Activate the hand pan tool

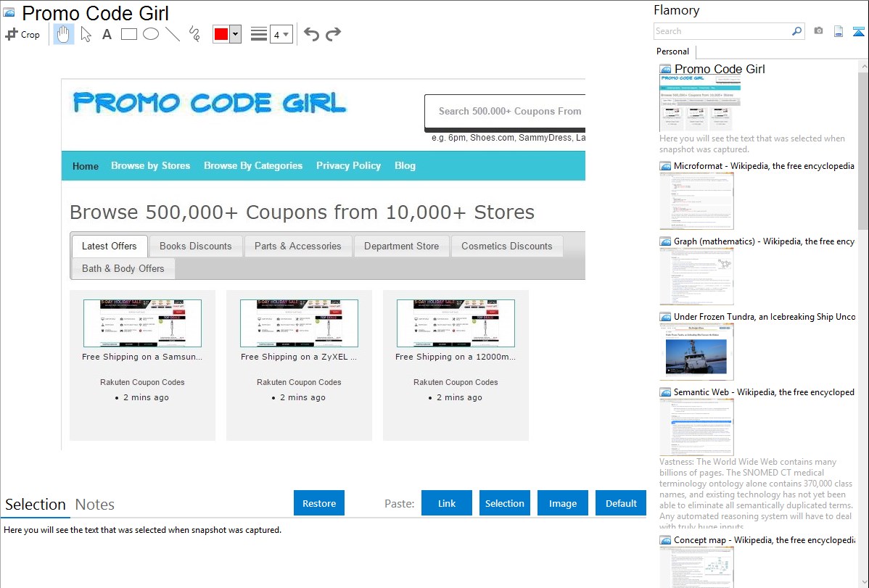(x=63, y=34)
